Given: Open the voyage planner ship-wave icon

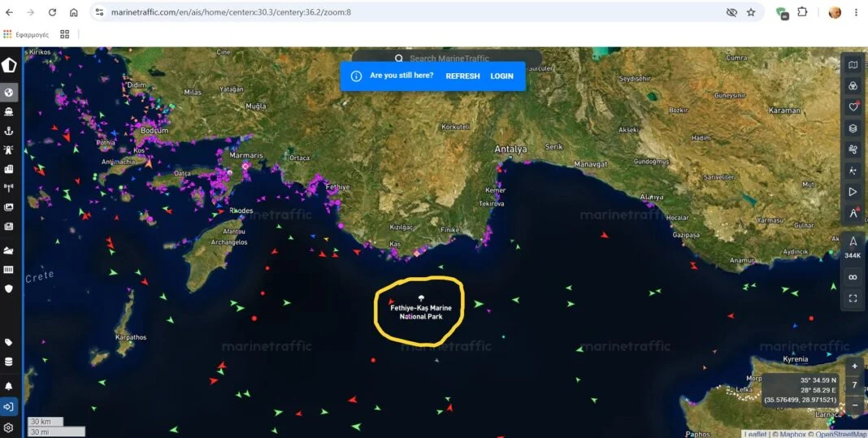Looking at the screenshot, I should [x=9, y=250].
